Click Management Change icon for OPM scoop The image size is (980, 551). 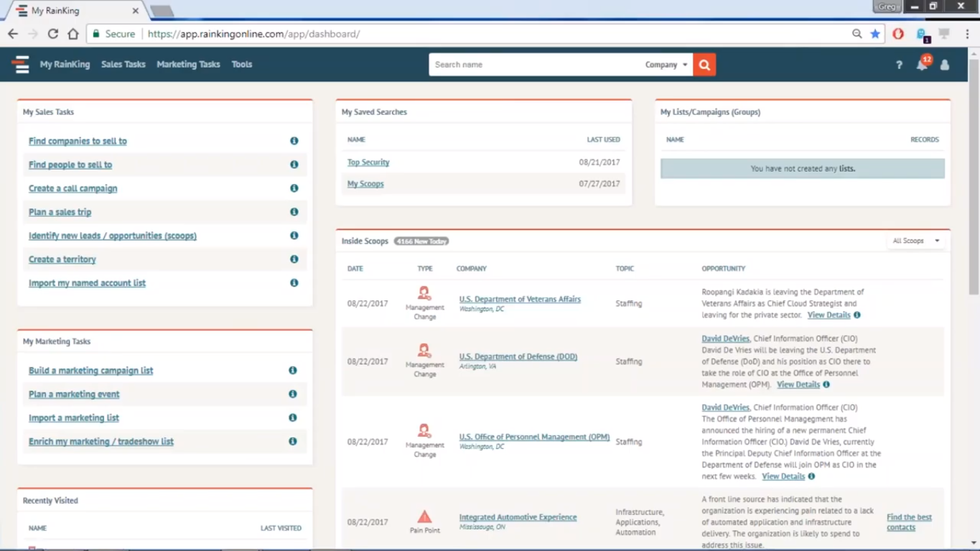424,431
